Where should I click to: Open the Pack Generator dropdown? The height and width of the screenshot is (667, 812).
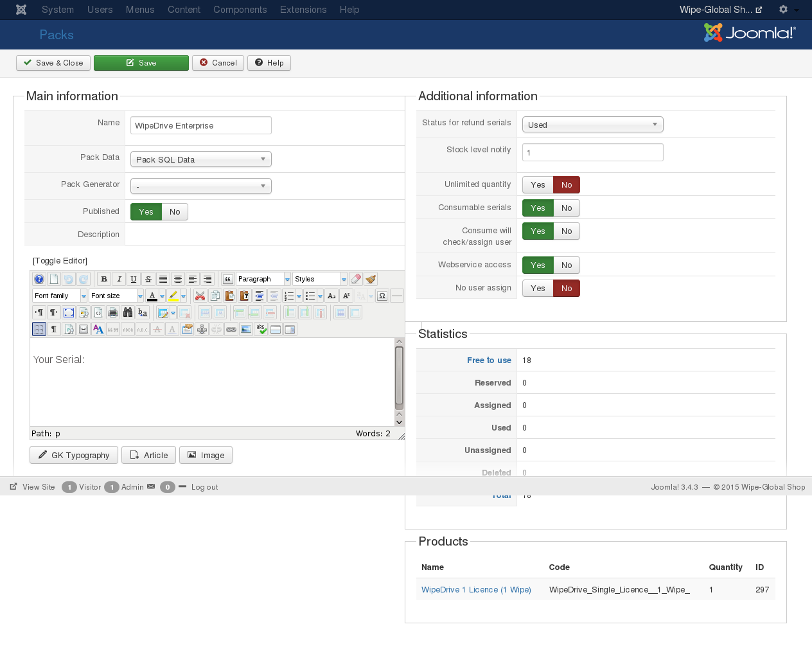click(x=201, y=186)
